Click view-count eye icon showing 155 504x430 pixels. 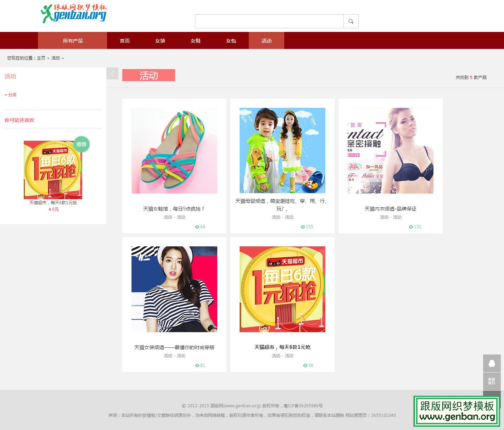(303, 227)
